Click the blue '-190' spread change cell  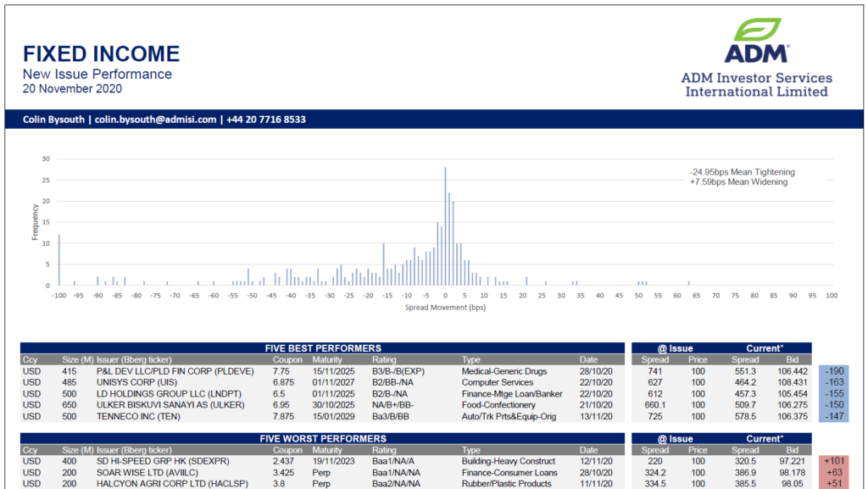pos(834,371)
